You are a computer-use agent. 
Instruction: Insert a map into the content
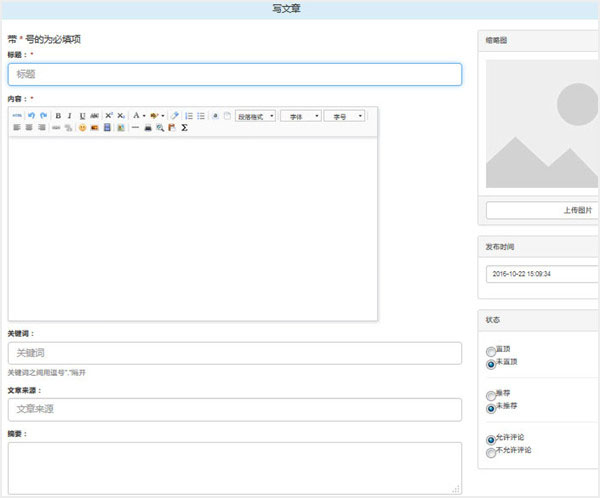point(121,127)
